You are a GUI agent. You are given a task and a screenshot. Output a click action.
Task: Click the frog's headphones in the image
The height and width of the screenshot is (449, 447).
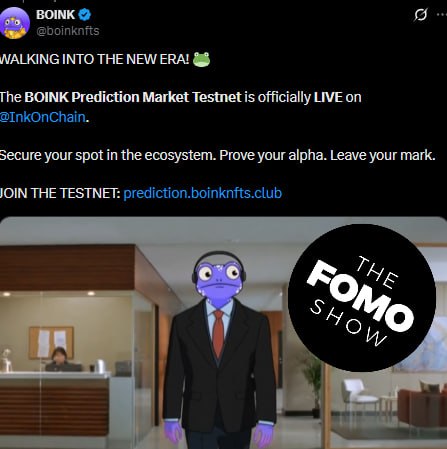[219, 265]
